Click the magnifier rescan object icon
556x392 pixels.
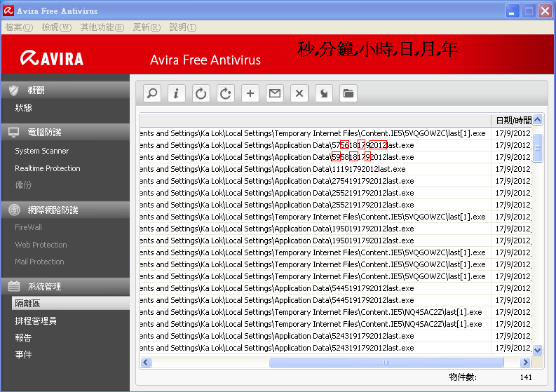[x=152, y=93]
